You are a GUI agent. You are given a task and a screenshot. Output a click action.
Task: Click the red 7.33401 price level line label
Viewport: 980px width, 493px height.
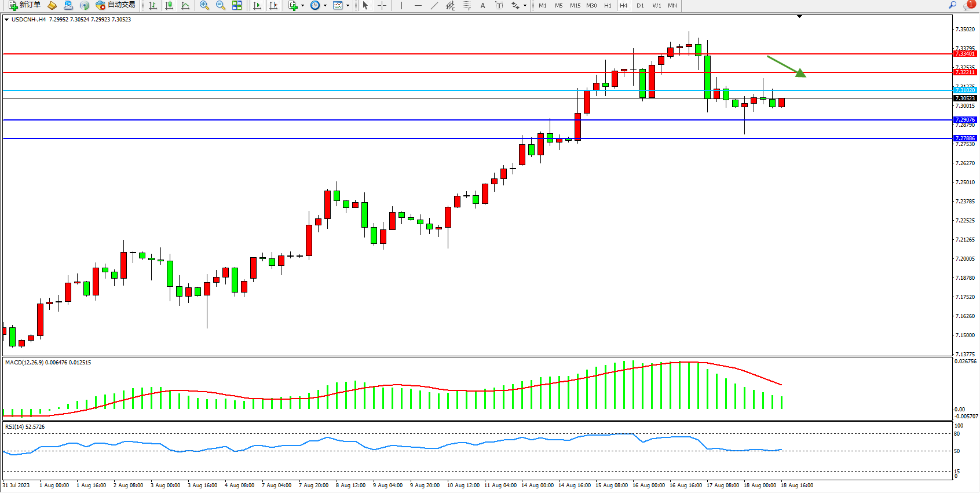click(965, 54)
